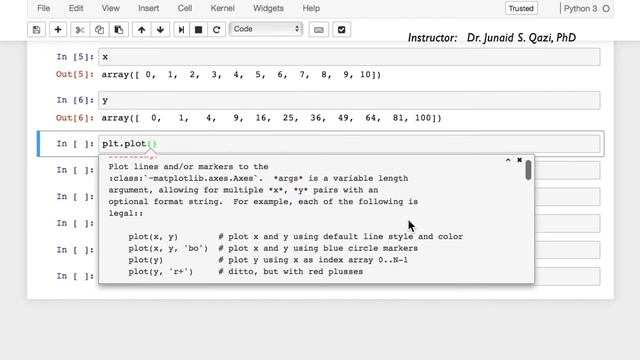The image size is (640, 360).
Task: Open the cell type Code dropdown
Action: (x=266, y=29)
